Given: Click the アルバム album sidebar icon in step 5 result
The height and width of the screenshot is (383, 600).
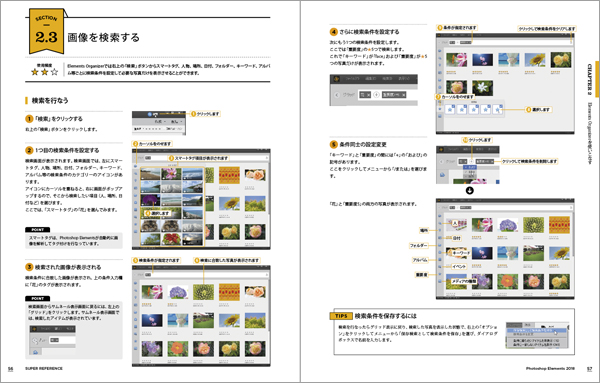Looking at the screenshot, I should 440,260.
